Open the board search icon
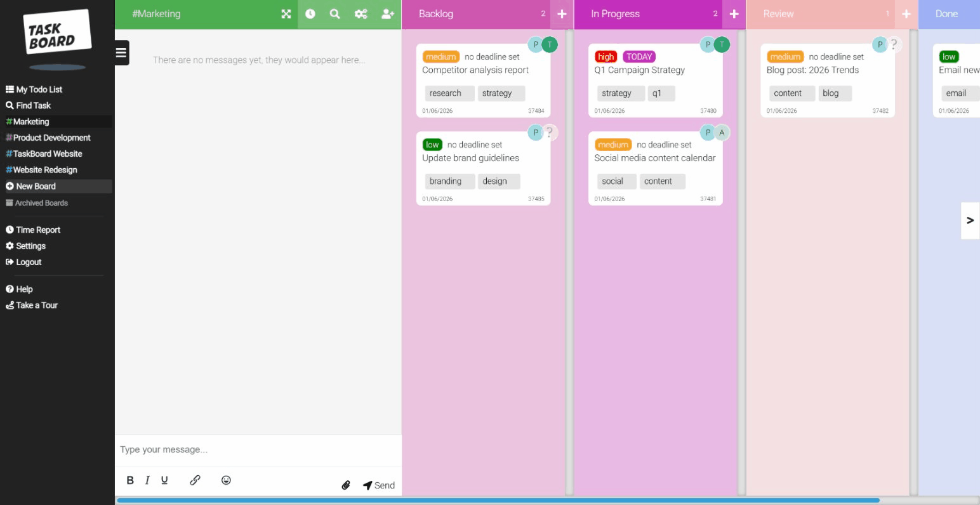980x505 pixels. click(x=335, y=13)
